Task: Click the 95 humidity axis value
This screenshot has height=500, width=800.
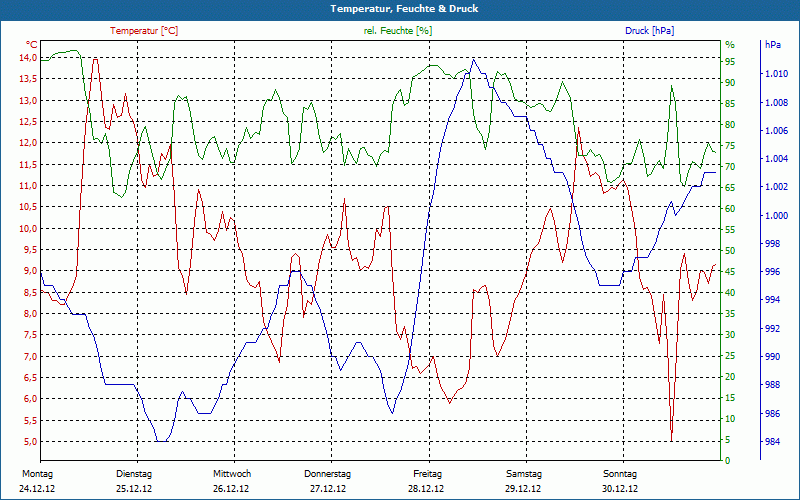Action: coord(730,62)
